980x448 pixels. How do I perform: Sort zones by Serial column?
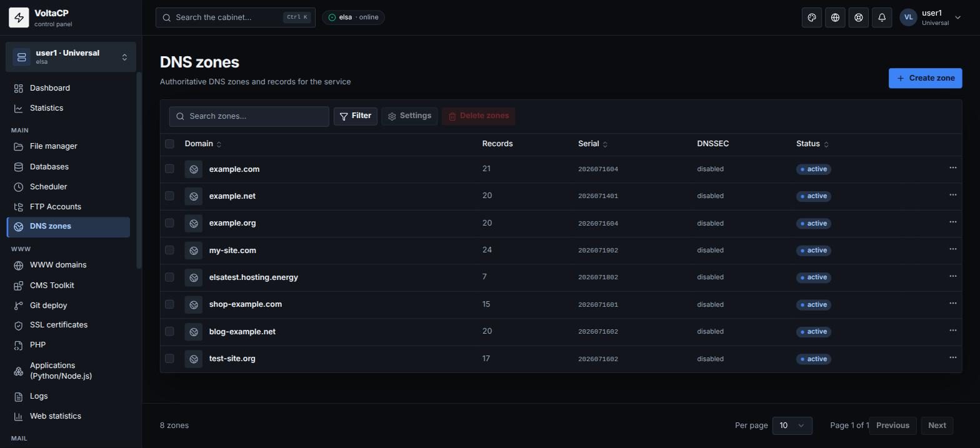click(592, 144)
